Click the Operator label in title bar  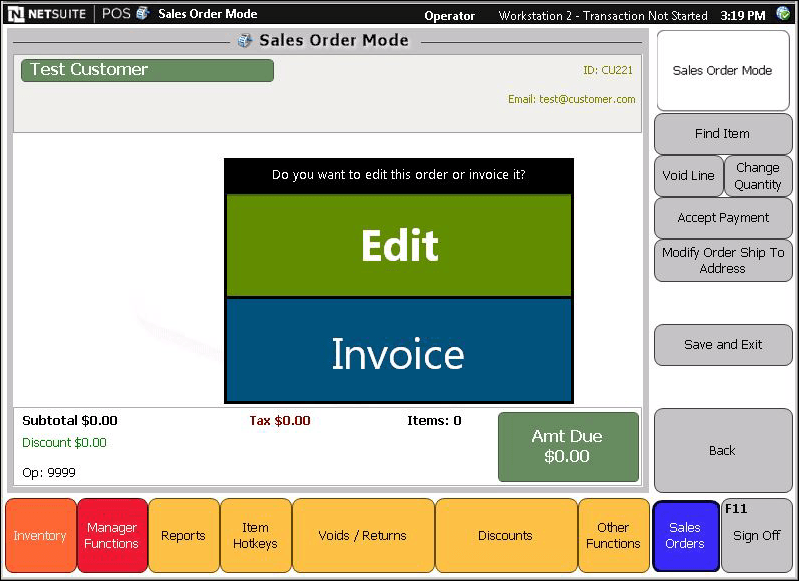point(449,16)
